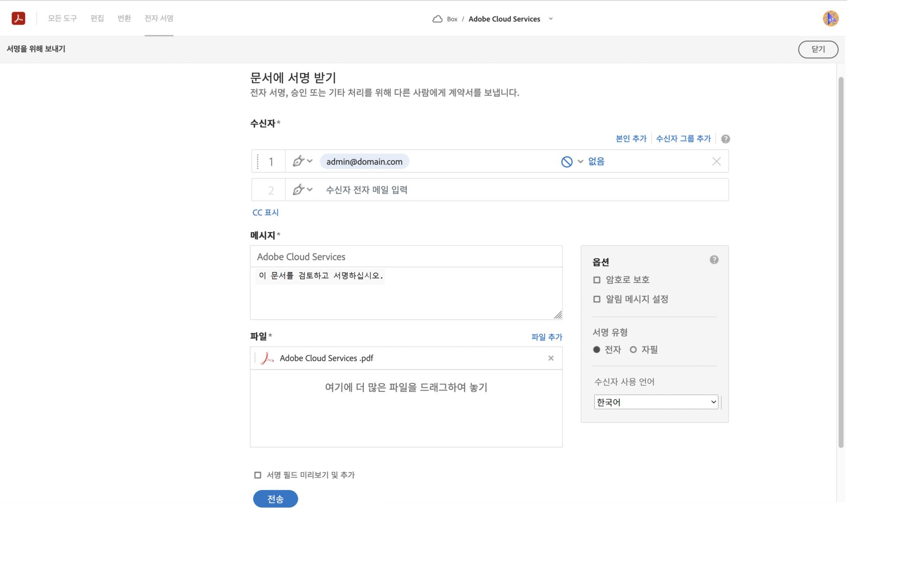Click Box breadcrumb link

(452, 19)
